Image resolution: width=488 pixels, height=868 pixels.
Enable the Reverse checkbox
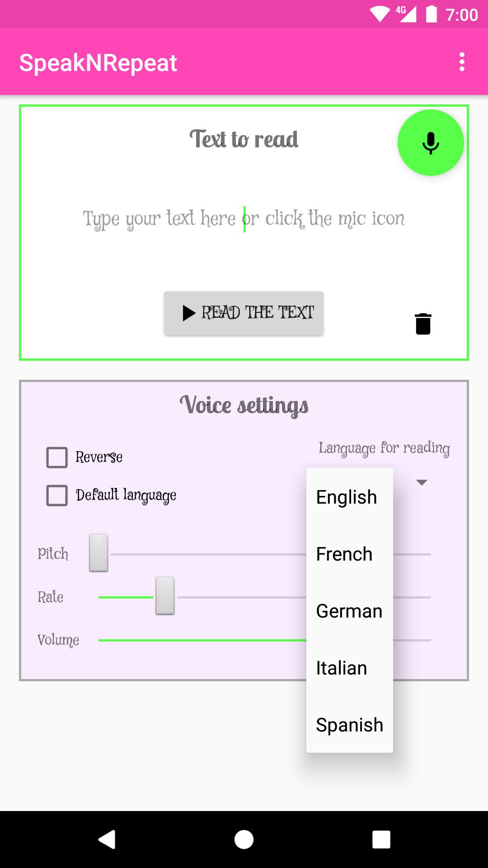tap(57, 458)
